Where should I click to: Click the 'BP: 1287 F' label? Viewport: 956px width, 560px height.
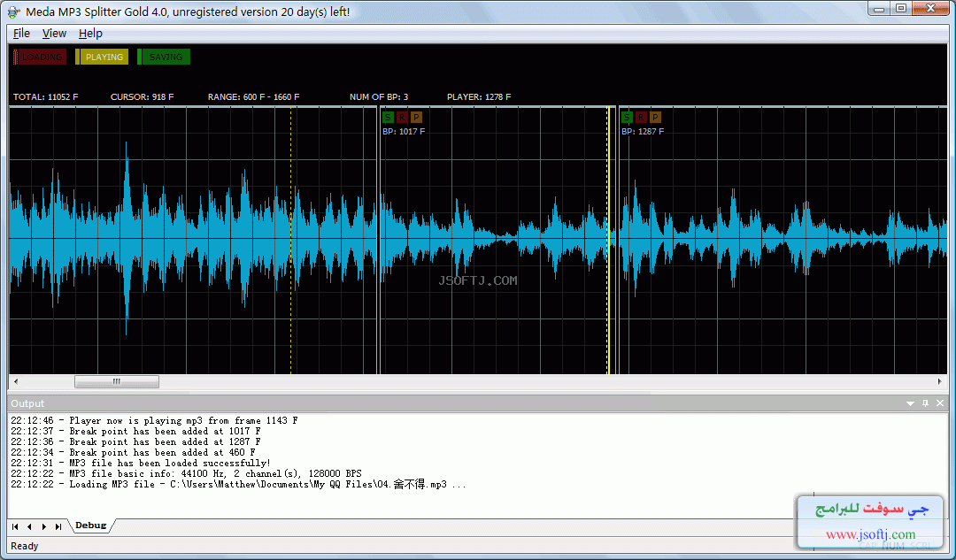[x=643, y=132]
